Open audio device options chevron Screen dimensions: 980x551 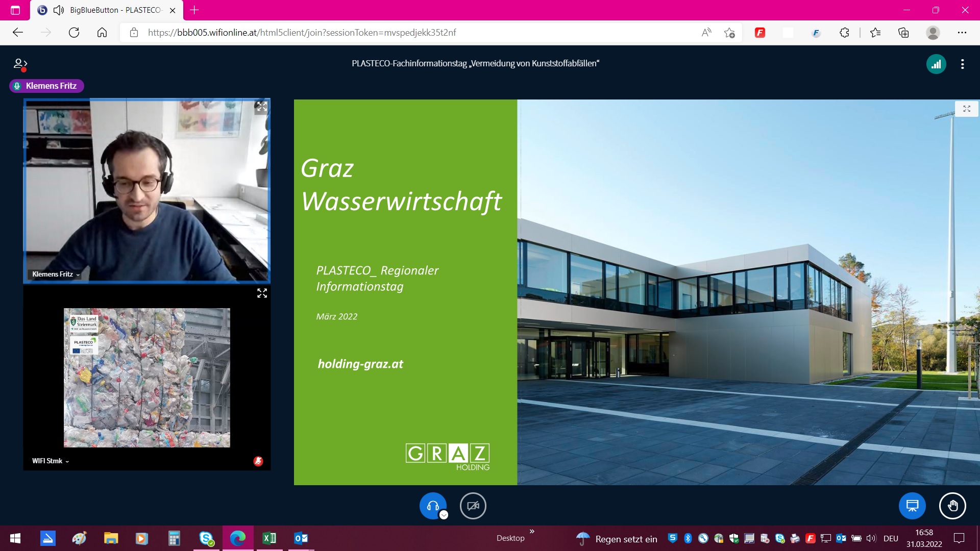click(x=444, y=515)
